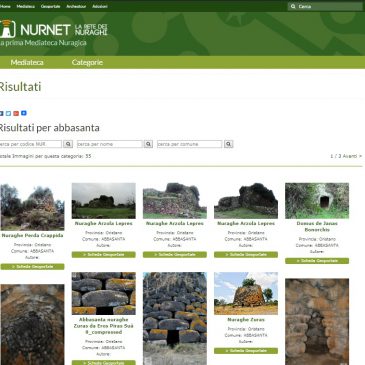This screenshot has width=365, height=365.
Task: Open Scheda Geoportale for Domus de Janas Bonorchis
Action: [317, 261]
